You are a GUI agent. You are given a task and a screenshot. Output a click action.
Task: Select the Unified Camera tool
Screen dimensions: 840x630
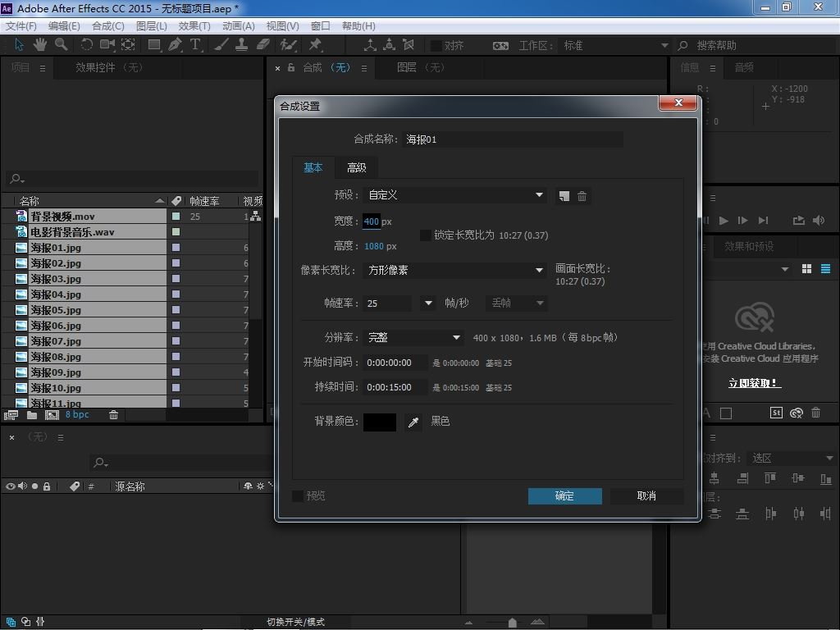[x=107, y=44]
